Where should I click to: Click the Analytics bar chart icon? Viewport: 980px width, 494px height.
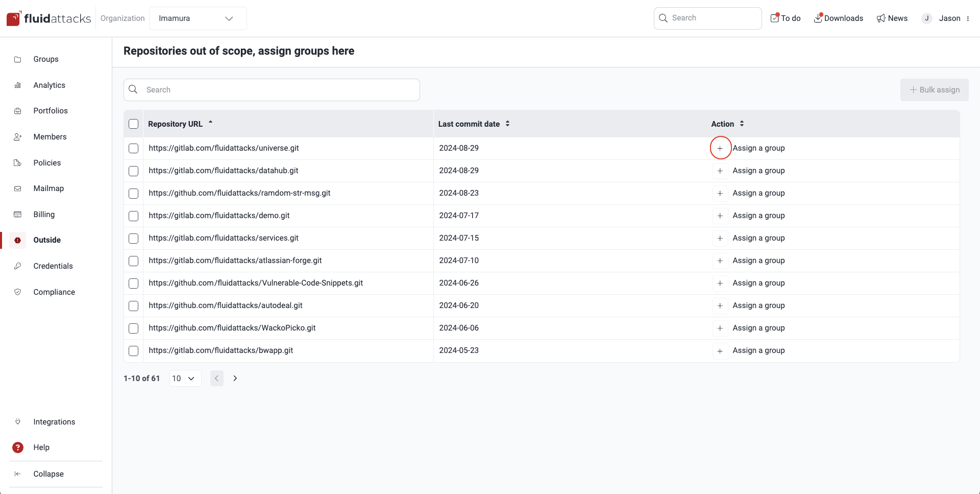click(x=18, y=85)
